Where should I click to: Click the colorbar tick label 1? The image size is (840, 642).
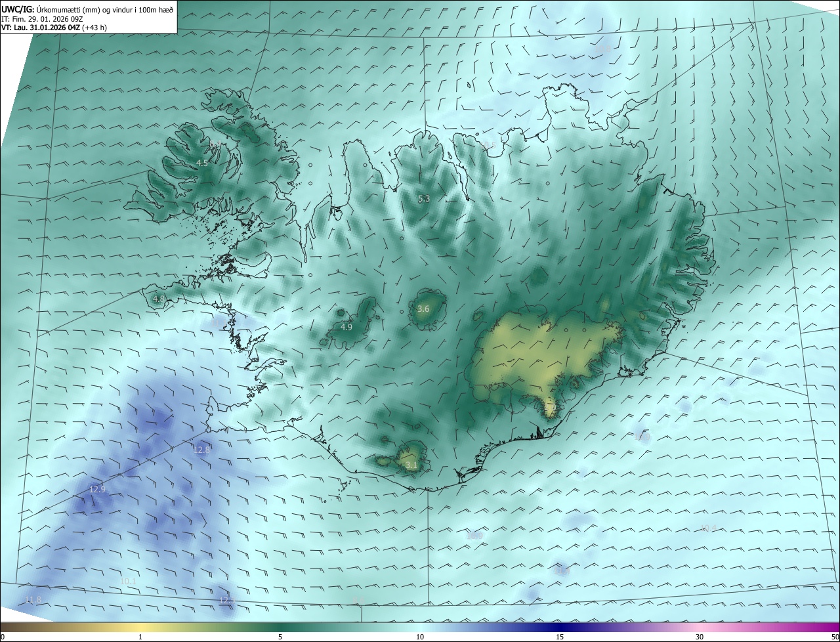[x=140, y=637]
